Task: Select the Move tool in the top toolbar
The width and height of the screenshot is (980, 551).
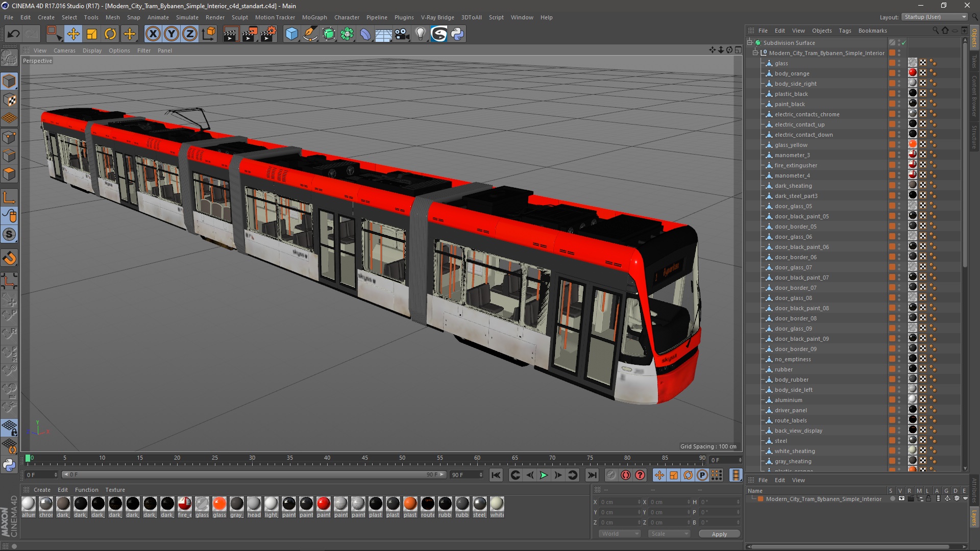Action: [x=73, y=34]
